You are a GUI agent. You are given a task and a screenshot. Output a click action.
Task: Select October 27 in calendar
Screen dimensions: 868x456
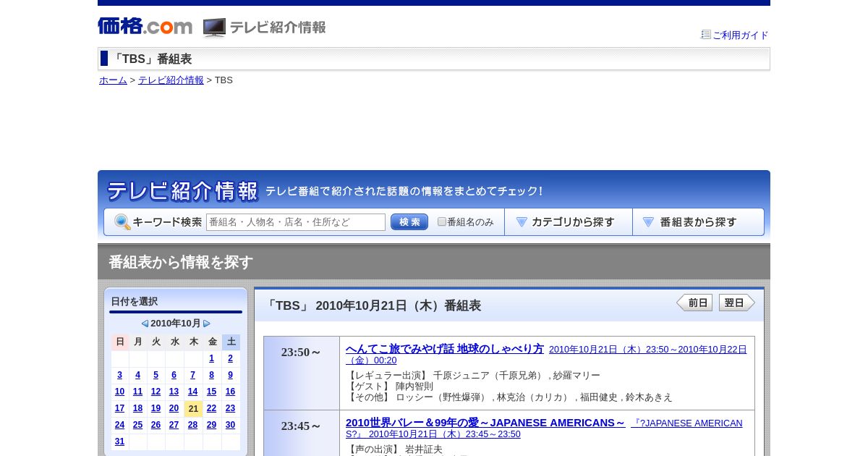[174, 425]
